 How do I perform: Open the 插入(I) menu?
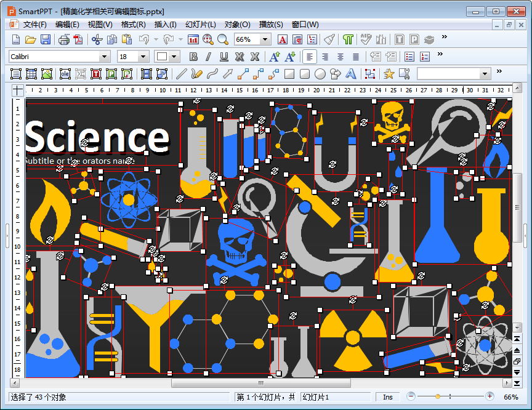coord(165,25)
